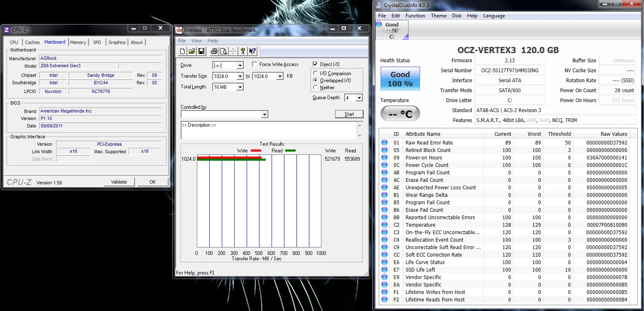Switch to the SPD tab in CPU-Z
644x311 pixels.
[97, 42]
